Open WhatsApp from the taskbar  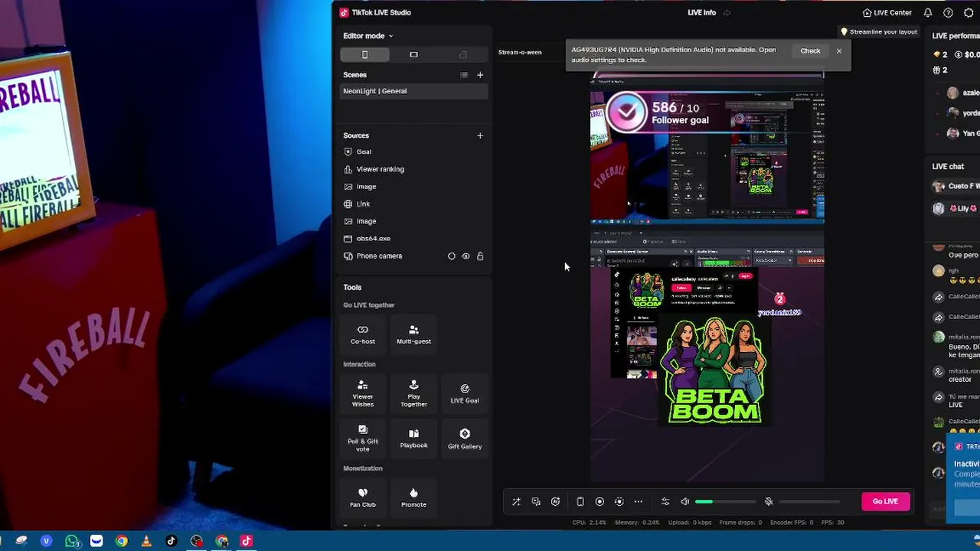tap(72, 541)
